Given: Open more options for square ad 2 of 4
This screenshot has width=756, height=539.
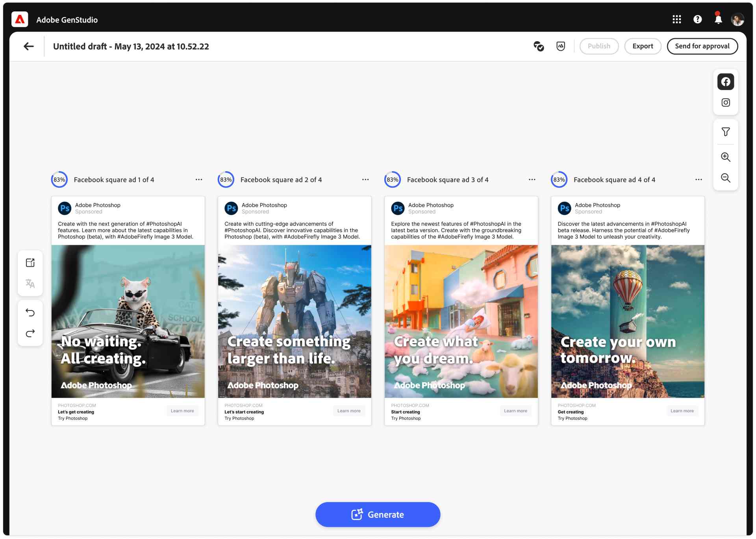Looking at the screenshot, I should coord(365,179).
